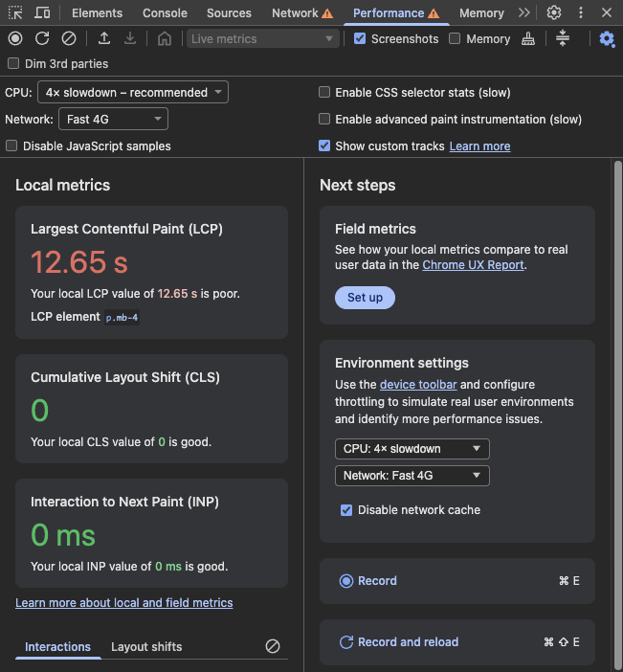Close the DevTools panel
This screenshot has width=623, height=672.
click(607, 12)
